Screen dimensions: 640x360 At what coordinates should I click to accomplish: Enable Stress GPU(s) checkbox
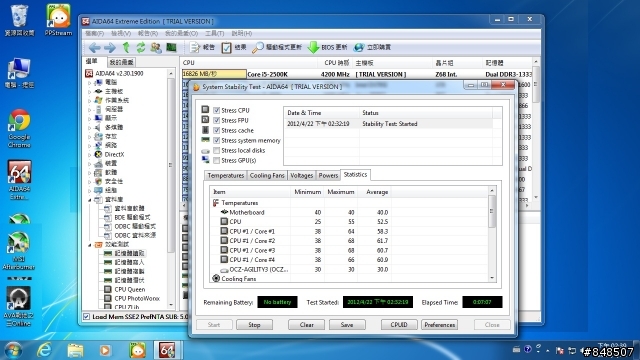[x=217, y=160]
